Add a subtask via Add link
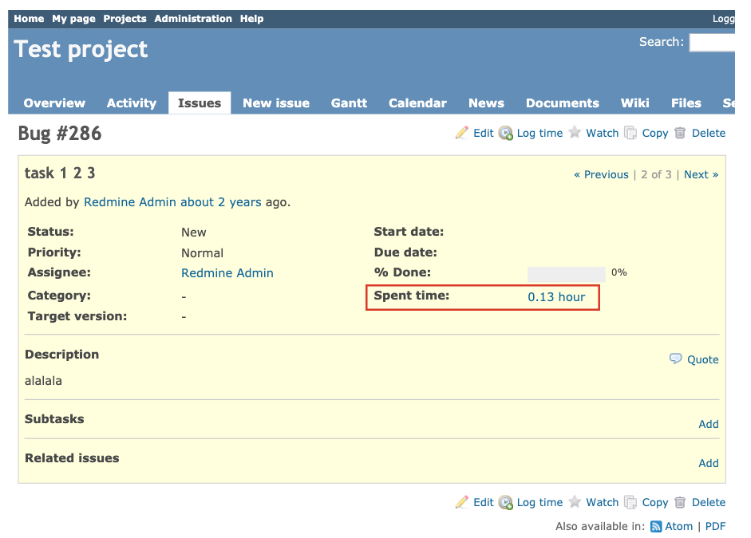Viewport: 751px width, 538px height. click(x=708, y=424)
